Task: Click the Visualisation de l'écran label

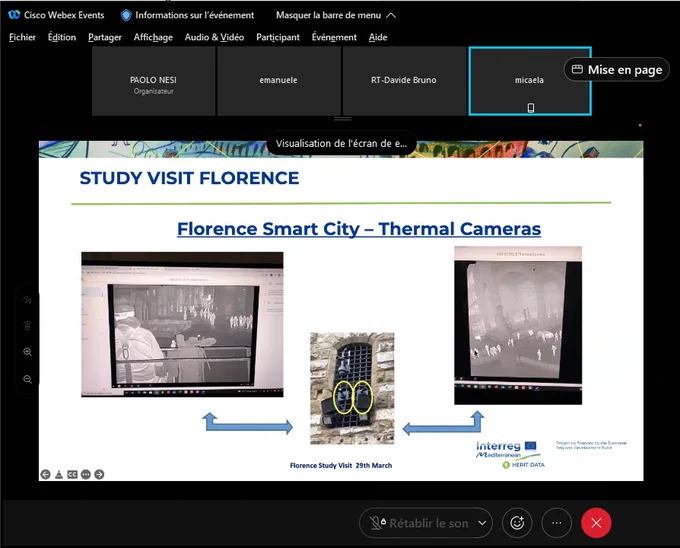Action: [341, 143]
